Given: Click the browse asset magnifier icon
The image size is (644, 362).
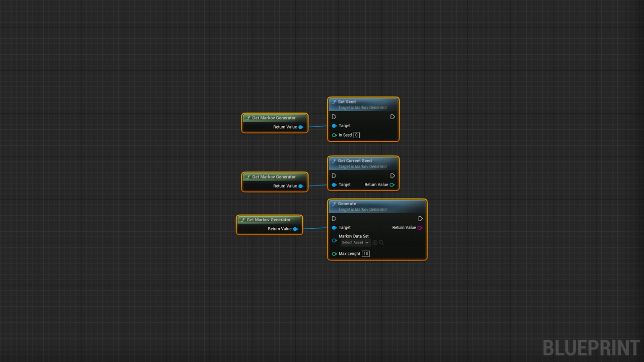Looking at the screenshot, I should (381, 242).
